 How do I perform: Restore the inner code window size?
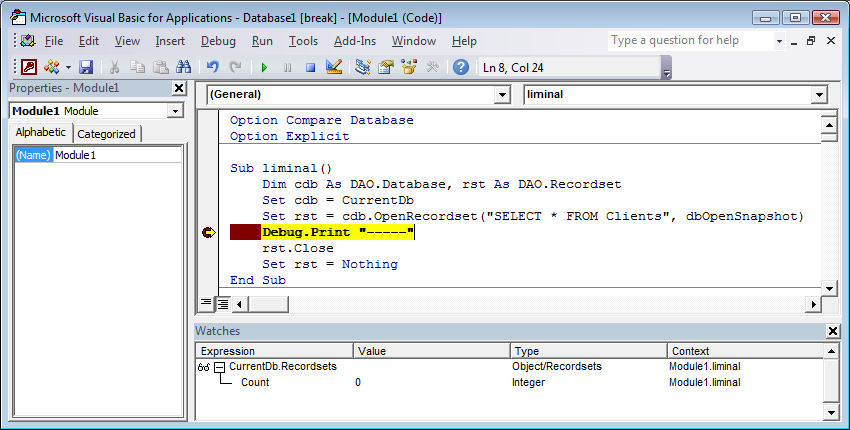(812, 41)
